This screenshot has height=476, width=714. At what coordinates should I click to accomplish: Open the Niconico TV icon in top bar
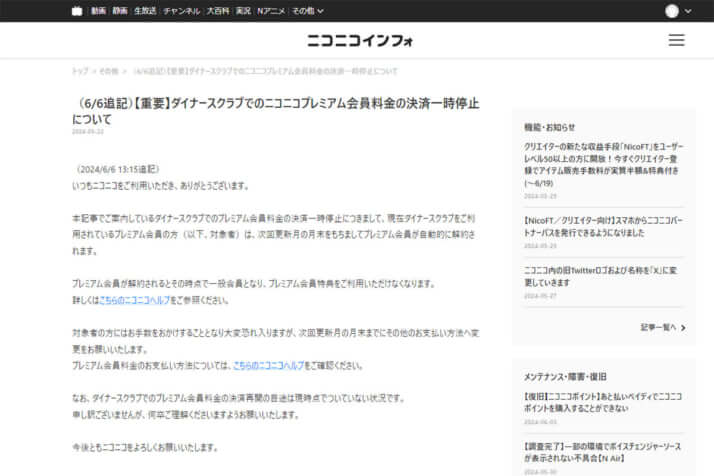pyautogui.click(x=77, y=11)
